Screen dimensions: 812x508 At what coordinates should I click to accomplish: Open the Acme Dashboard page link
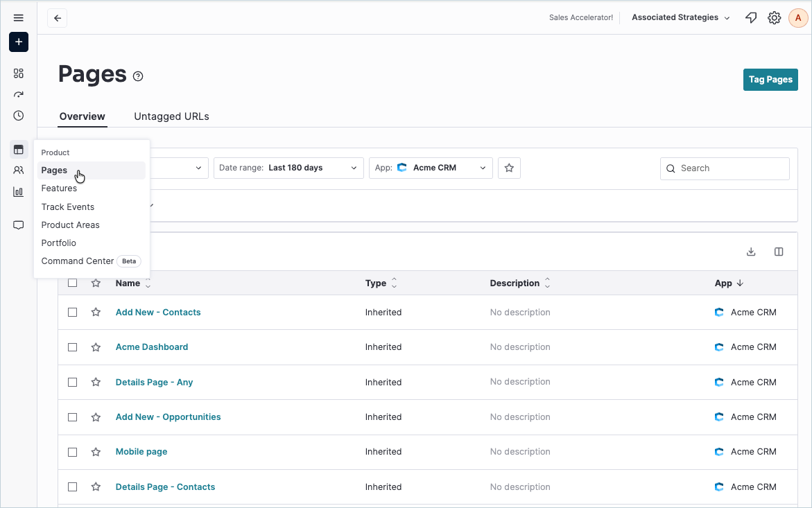152,347
